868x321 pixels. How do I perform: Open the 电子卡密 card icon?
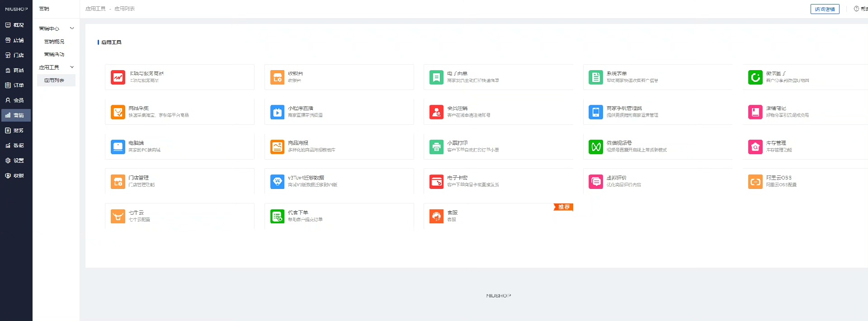tap(436, 181)
